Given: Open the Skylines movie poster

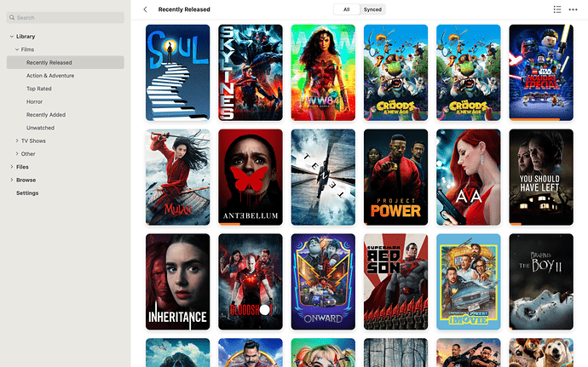Looking at the screenshot, I should click(251, 72).
